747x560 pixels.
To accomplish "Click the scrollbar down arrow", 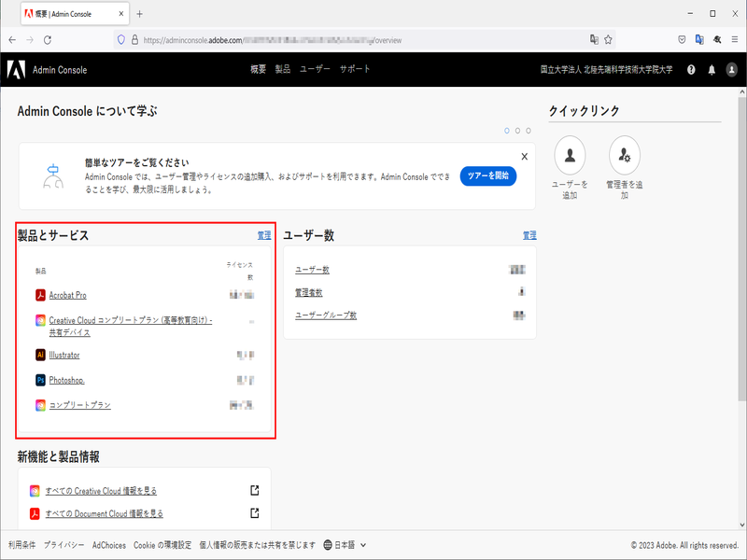I will tap(741, 525).
